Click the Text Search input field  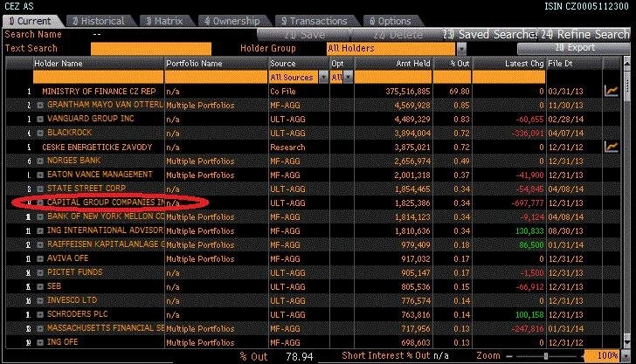[x=151, y=49]
